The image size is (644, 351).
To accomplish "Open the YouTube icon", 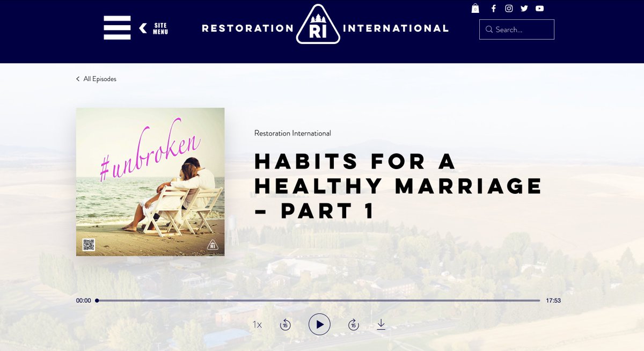I will [539, 8].
